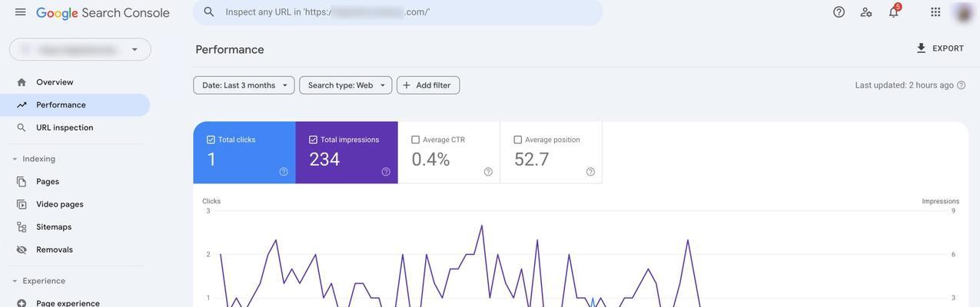Click the Sitemaps icon
This screenshot has height=307, width=980.
22,227
